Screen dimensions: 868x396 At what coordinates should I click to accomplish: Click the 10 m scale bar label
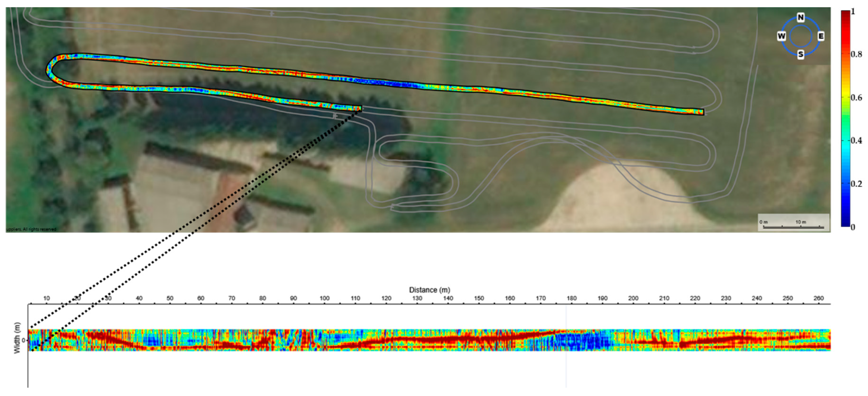tap(801, 222)
